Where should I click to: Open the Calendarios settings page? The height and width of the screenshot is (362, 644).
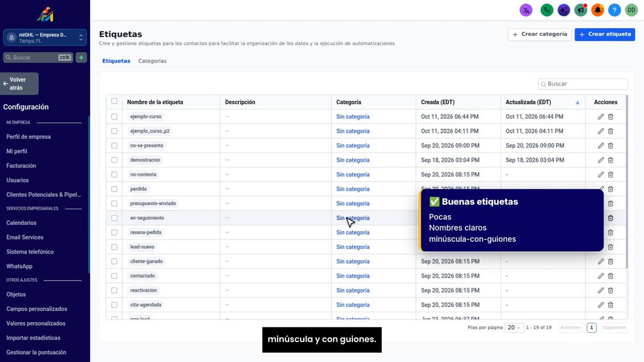click(x=21, y=223)
